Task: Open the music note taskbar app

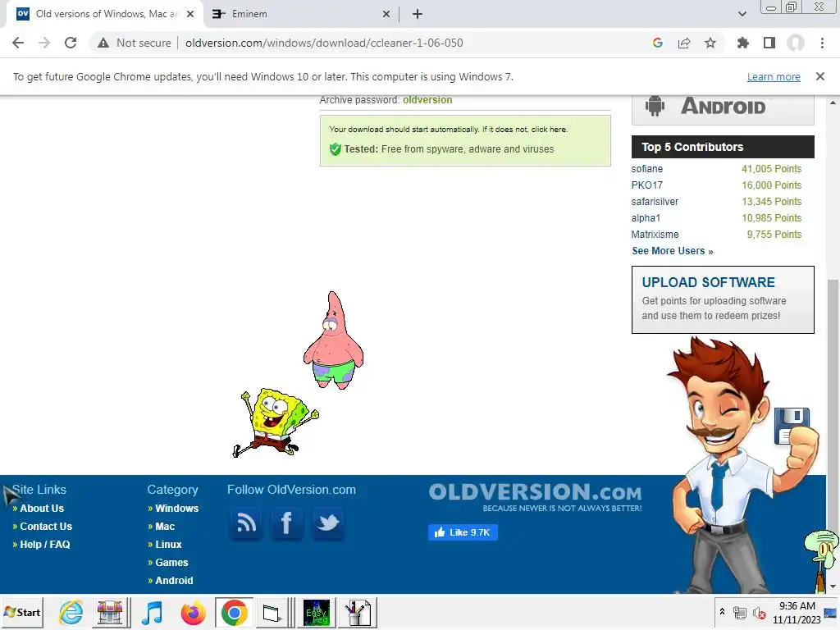Action: (152, 612)
